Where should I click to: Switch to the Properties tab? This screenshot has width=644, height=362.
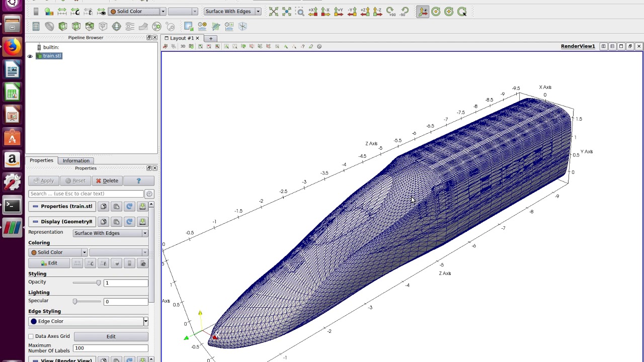[x=41, y=160]
